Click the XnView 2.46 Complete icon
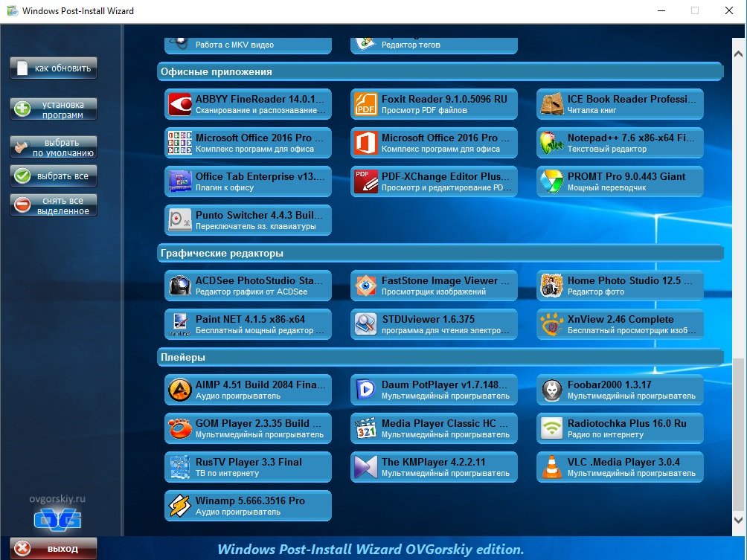 point(551,324)
